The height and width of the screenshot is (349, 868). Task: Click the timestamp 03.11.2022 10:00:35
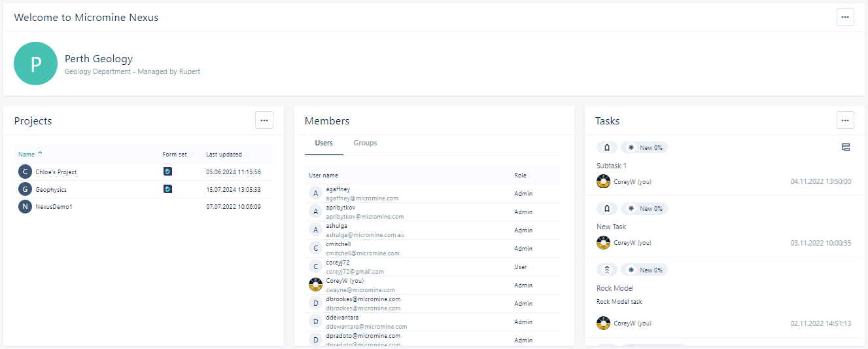point(821,243)
